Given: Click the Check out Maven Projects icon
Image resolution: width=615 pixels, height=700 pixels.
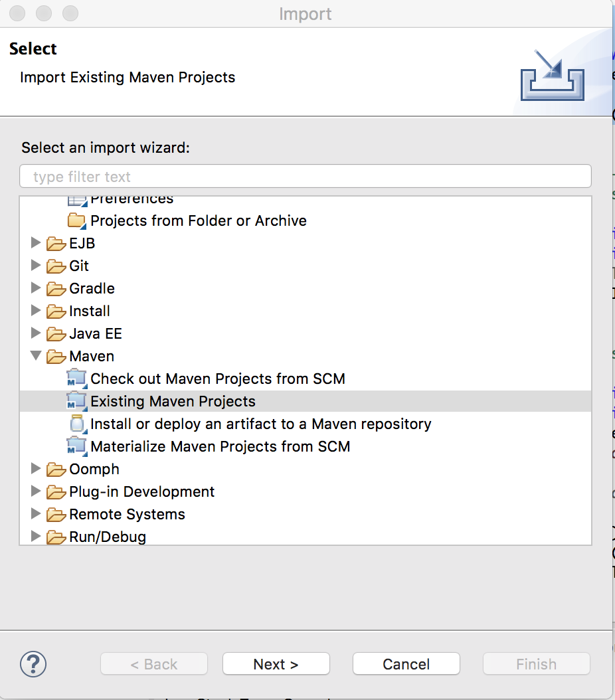Looking at the screenshot, I should coord(76,379).
